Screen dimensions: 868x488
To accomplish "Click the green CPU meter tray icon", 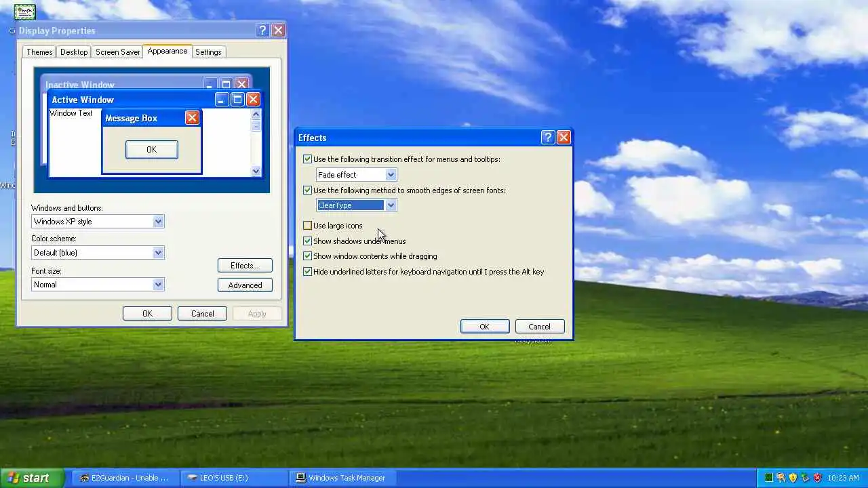I will 769,477.
